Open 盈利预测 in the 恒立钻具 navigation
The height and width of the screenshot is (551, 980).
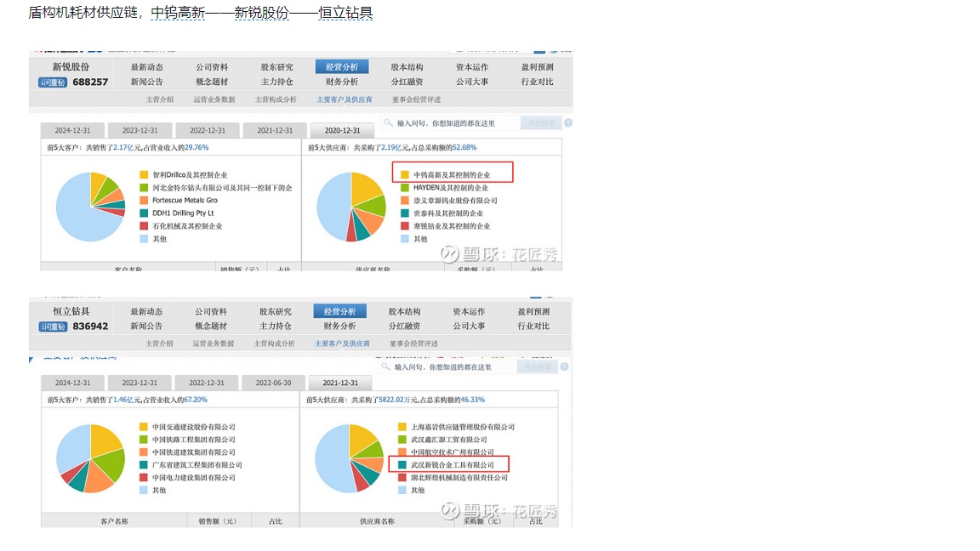pyautogui.click(x=533, y=311)
